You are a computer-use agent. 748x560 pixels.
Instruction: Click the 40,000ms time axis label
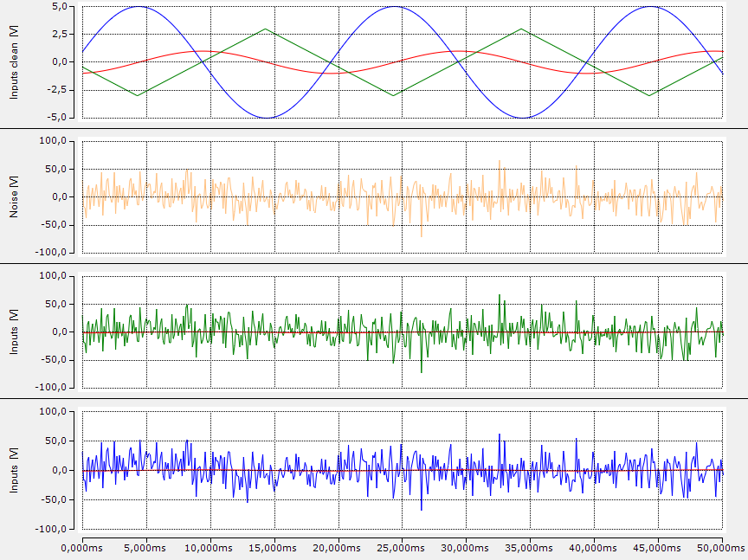[x=592, y=548]
